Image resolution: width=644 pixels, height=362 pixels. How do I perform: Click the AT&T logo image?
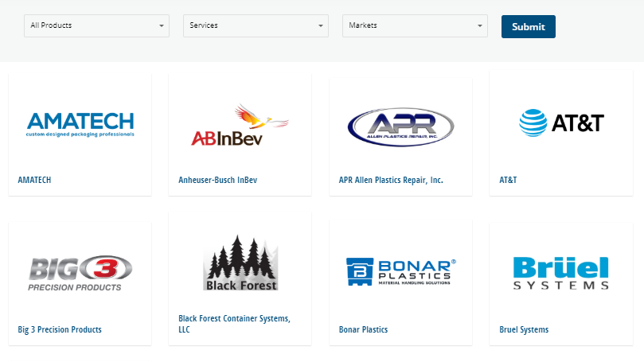tap(561, 123)
